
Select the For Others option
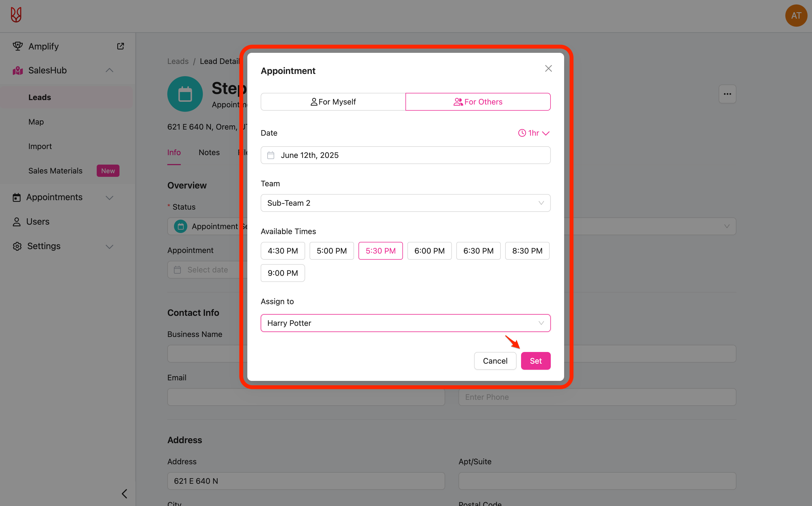478,102
